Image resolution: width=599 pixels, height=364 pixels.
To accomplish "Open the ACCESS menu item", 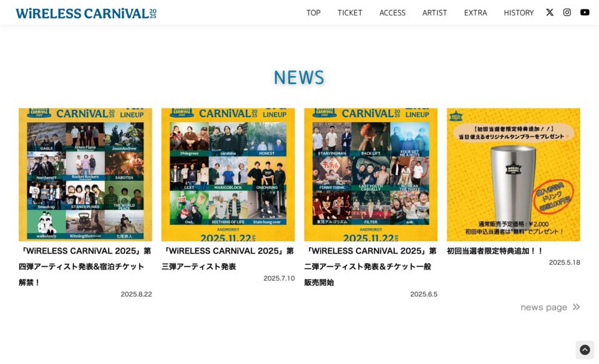I will tap(392, 12).
